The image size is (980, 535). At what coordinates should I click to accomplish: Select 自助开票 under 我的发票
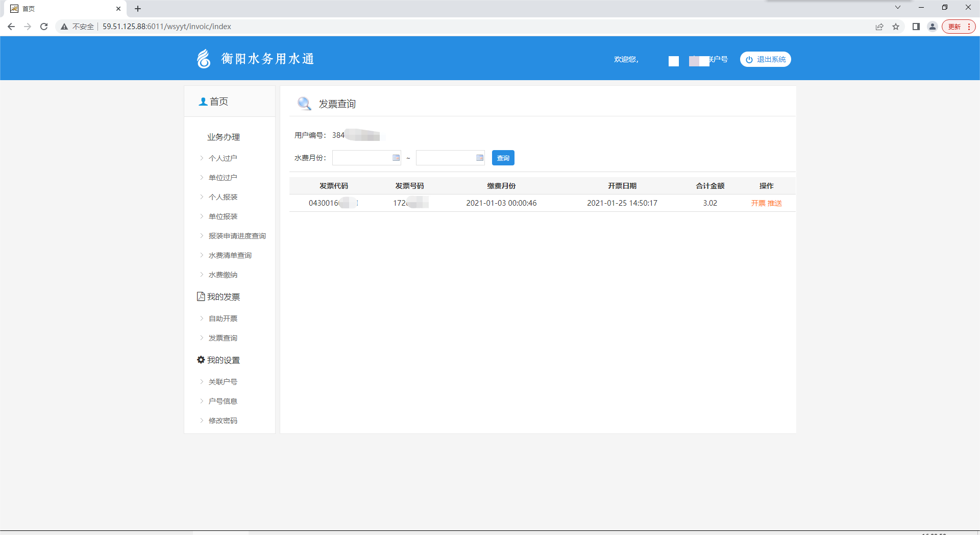click(223, 319)
